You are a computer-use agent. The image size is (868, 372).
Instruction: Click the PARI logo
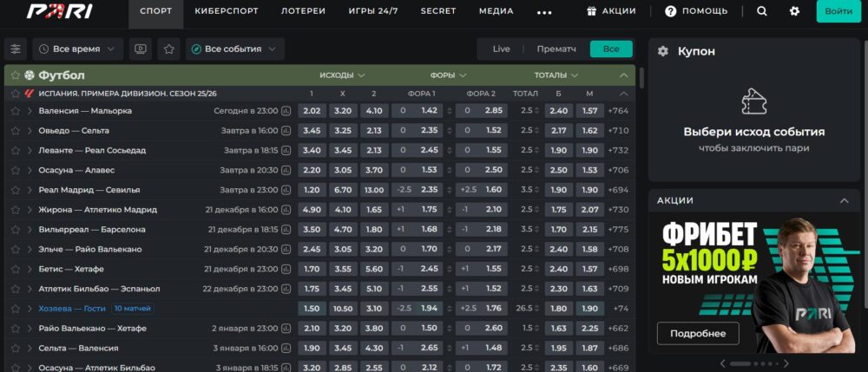pos(59,11)
